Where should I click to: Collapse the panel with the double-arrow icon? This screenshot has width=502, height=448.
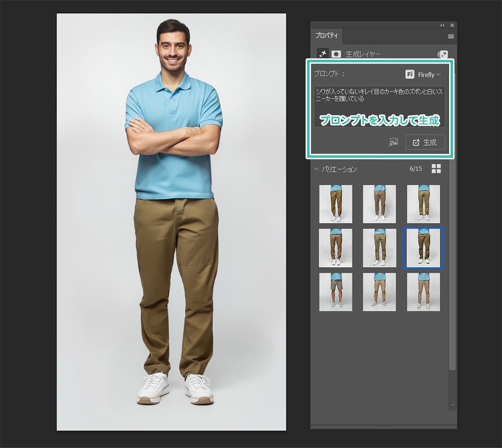(442, 25)
